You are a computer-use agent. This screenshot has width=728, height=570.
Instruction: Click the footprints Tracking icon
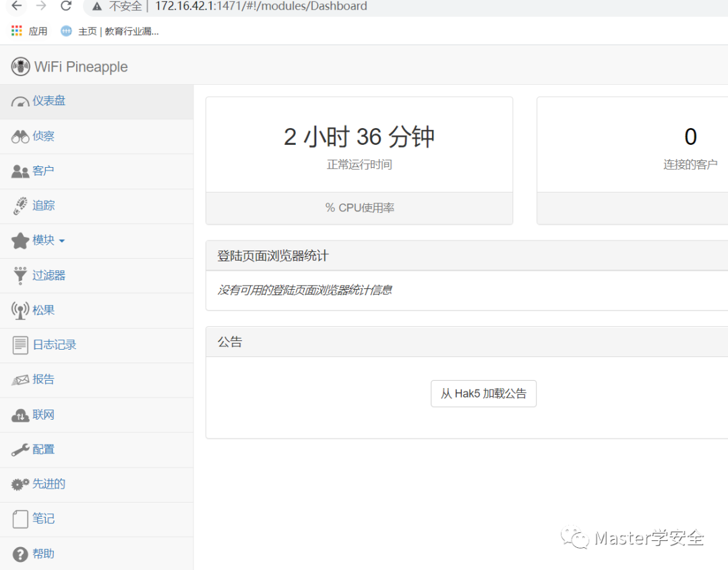(20, 205)
